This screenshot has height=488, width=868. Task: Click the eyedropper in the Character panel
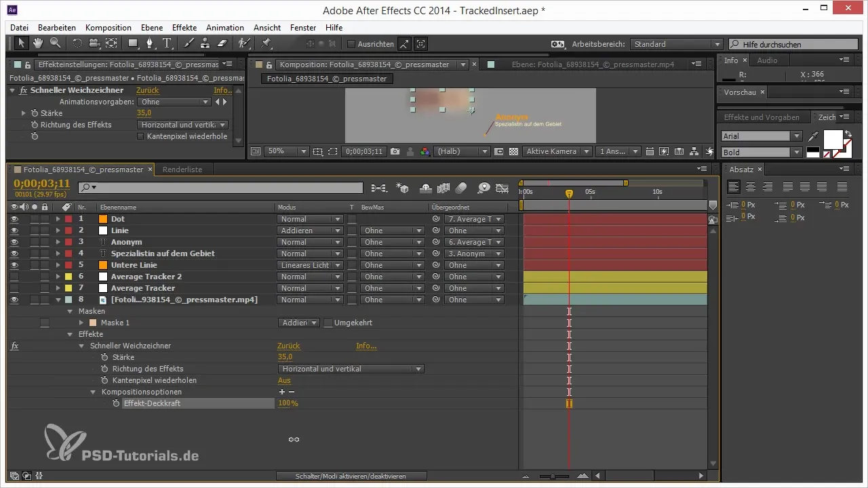click(812, 138)
